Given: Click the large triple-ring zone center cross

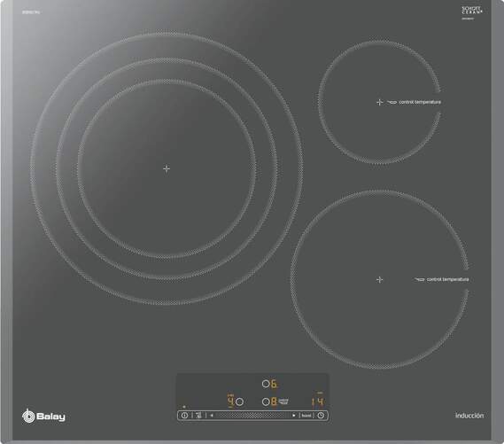Looking at the screenshot, I should [x=167, y=168].
